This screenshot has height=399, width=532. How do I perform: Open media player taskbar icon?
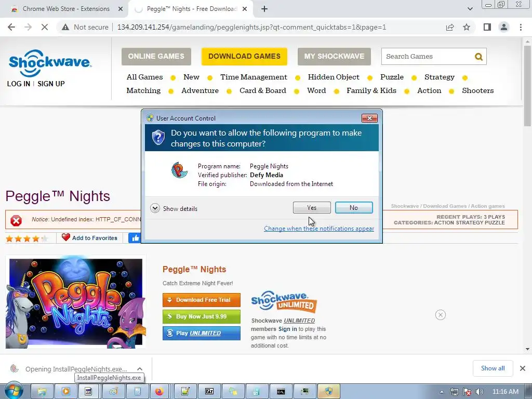coord(66,392)
